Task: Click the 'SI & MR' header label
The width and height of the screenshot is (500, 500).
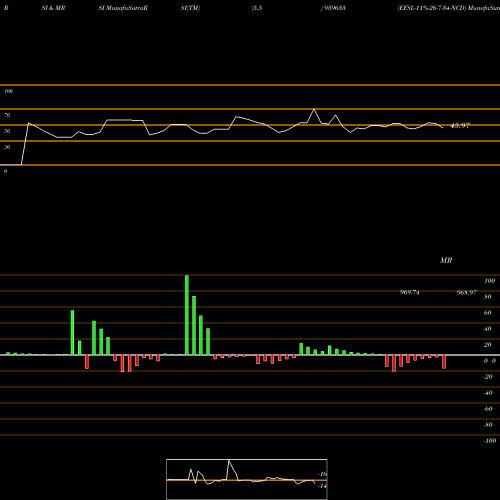Action: tap(53, 8)
